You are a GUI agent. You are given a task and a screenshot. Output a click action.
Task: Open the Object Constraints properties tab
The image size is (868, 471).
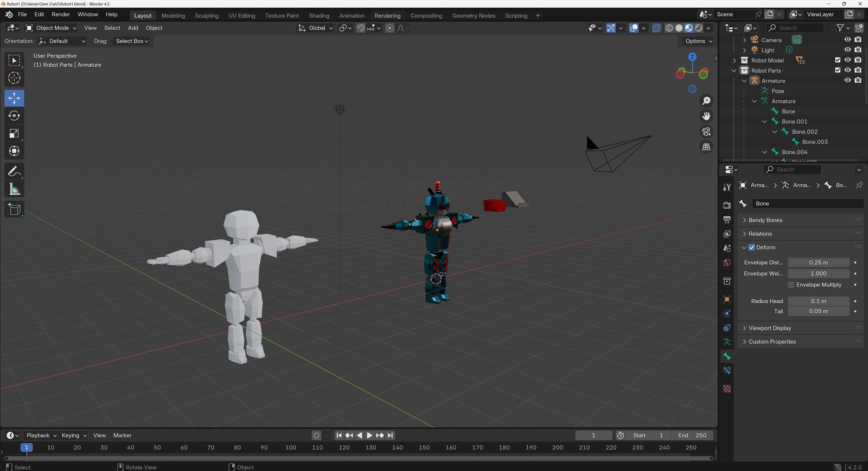tap(727, 328)
